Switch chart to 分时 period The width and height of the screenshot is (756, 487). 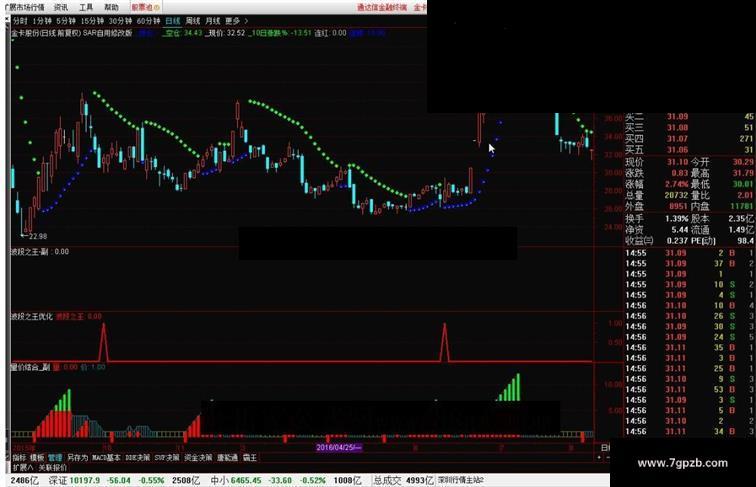[20, 21]
